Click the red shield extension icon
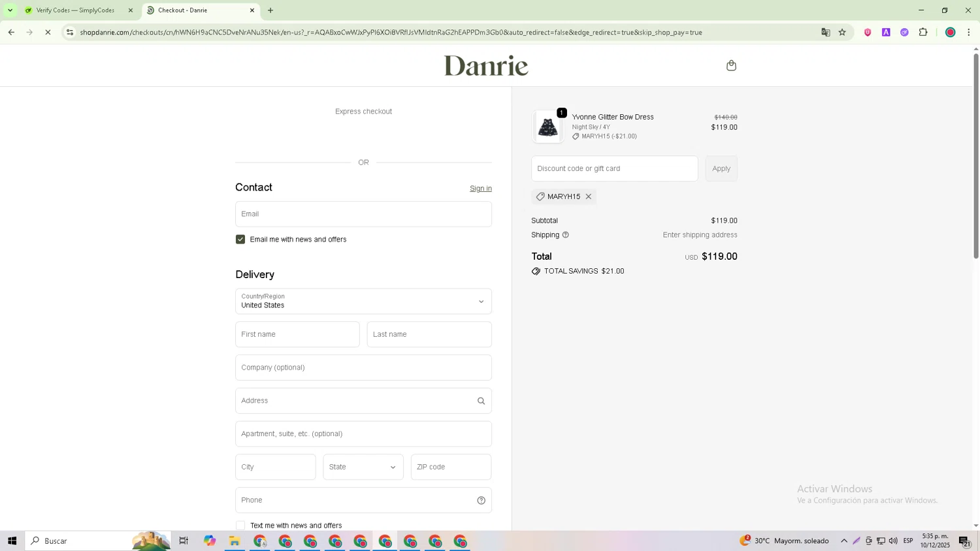Screen dimensions: 980x551 click(868, 32)
